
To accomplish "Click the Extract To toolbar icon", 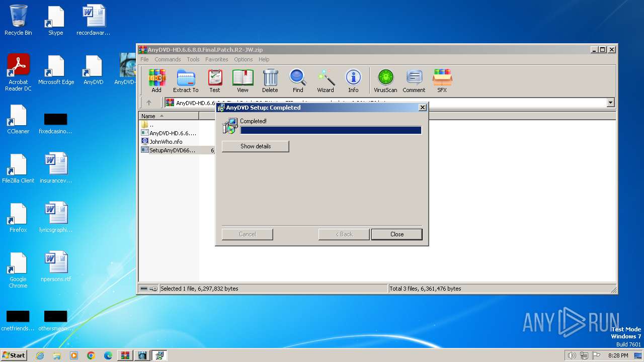I will click(x=186, y=81).
